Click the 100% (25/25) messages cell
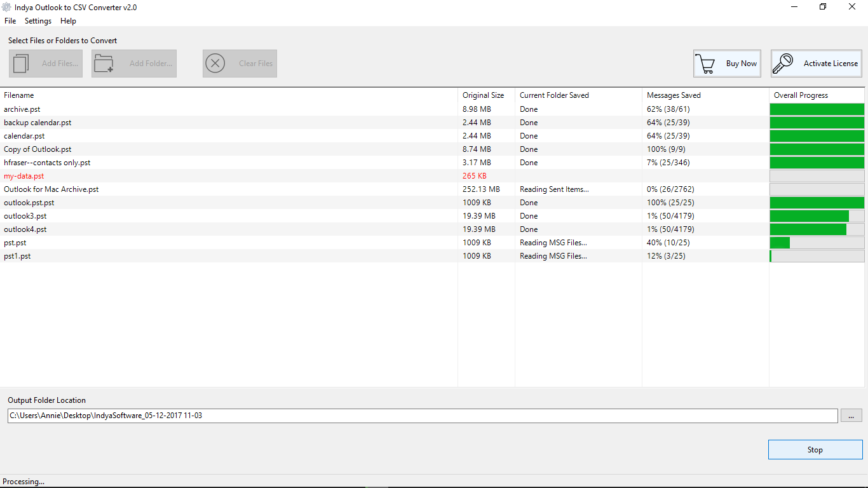 tap(670, 203)
